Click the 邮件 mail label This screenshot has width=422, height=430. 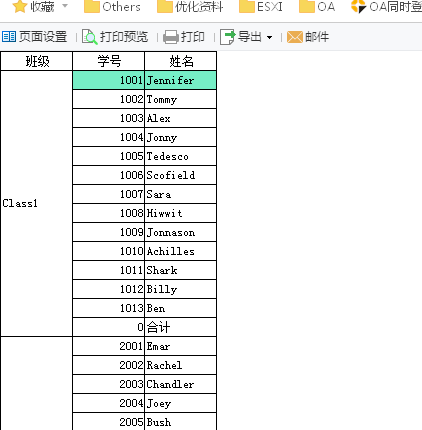pyautogui.click(x=317, y=37)
